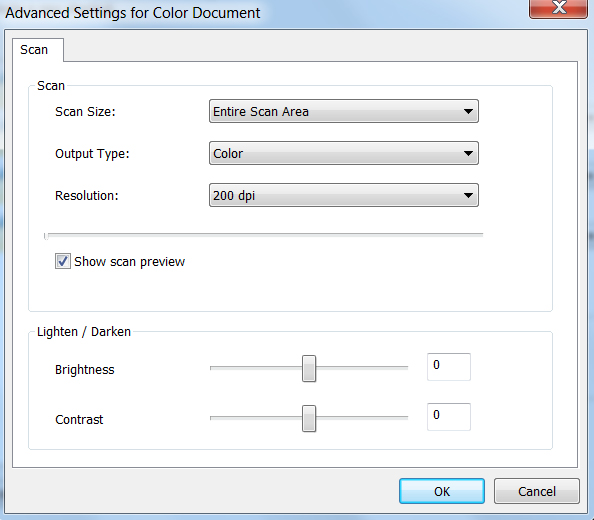
Task: Click the Output Type dropdown arrow icon
Action: 468,153
